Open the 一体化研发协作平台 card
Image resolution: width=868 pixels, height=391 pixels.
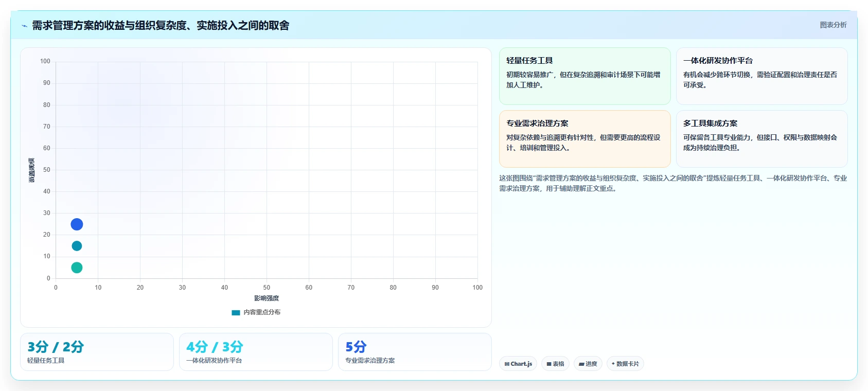pyautogui.click(x=761, y=76)
